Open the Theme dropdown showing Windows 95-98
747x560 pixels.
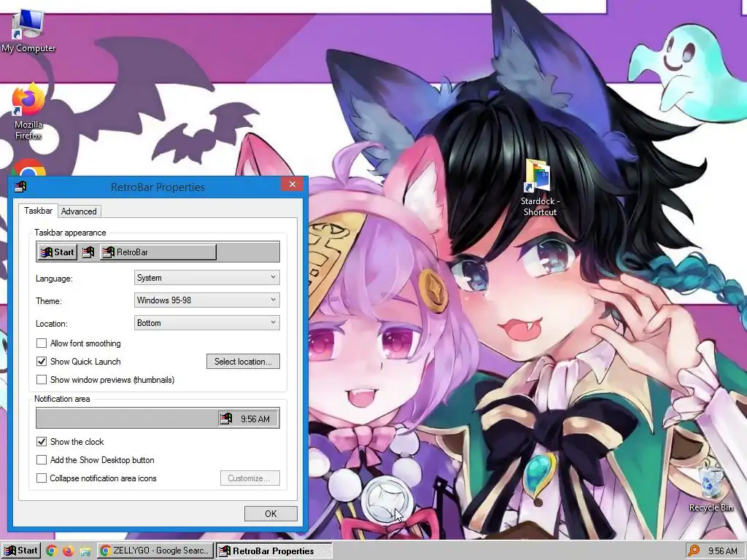point(206,300)
